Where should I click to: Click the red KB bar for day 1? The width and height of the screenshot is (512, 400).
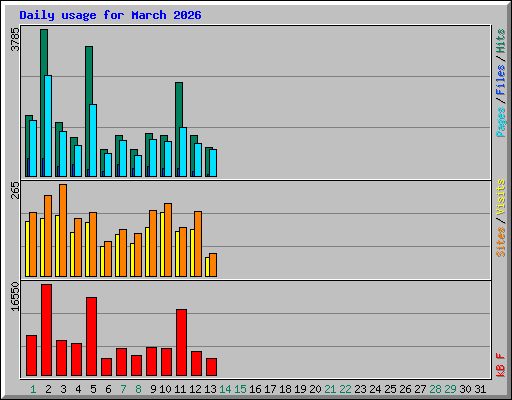31,355
